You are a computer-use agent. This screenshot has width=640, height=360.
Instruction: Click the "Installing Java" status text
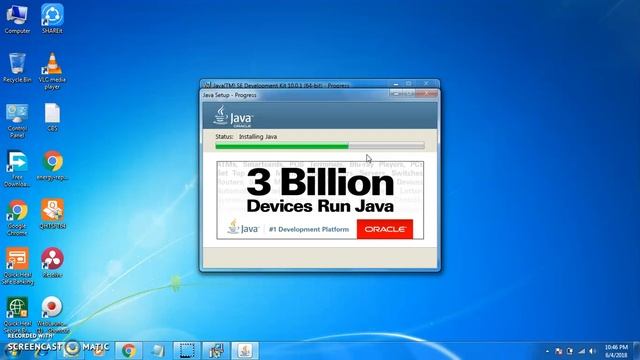(258, 137)
